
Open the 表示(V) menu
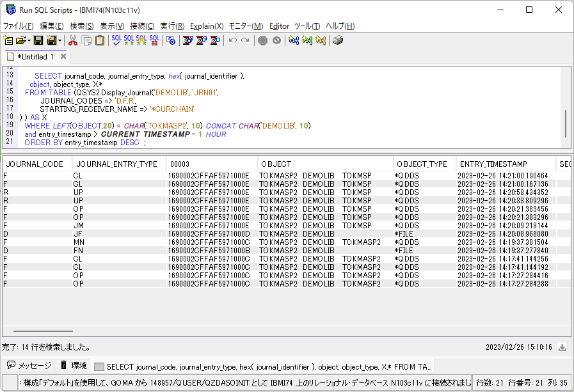coord(112,26)
